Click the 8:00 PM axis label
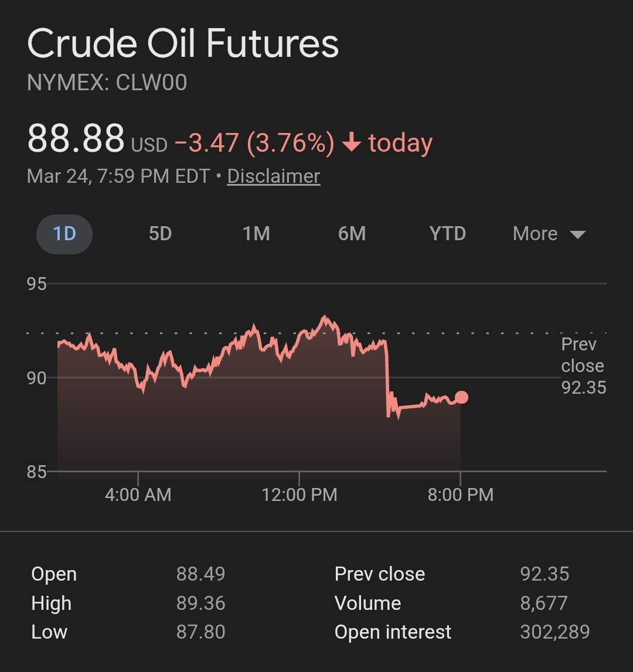Screen dimensions: 633x672 pyautogui.click(x=461, y=494)
